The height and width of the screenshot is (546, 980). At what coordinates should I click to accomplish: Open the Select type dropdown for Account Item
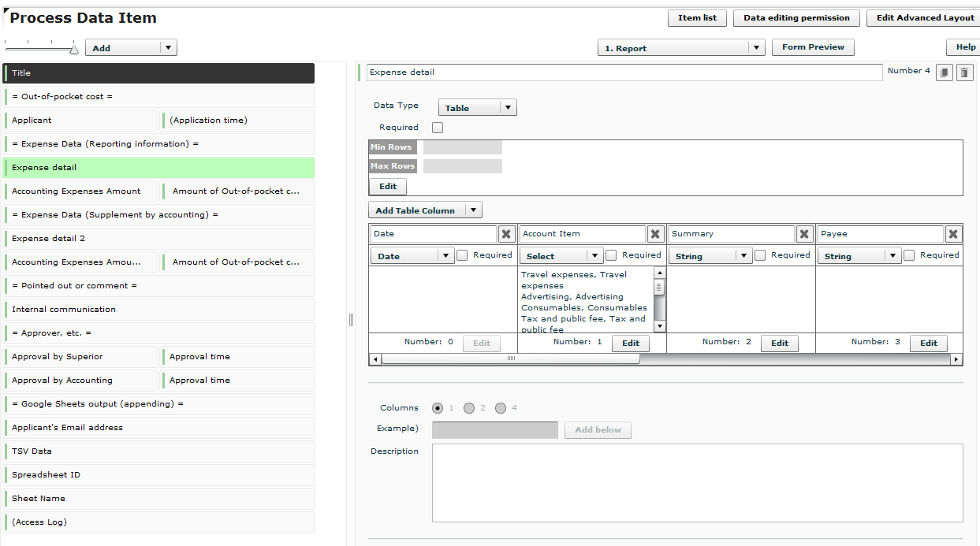[x=561, y=254]
